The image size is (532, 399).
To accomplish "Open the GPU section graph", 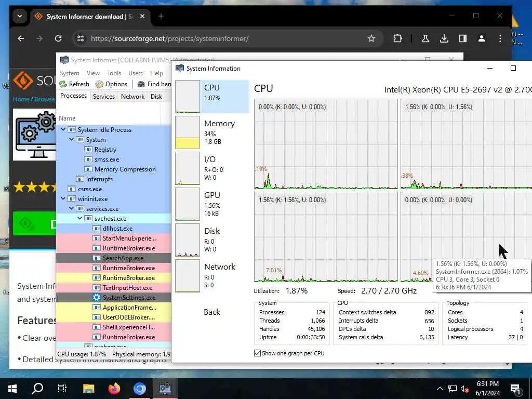I will coord(187,204).
